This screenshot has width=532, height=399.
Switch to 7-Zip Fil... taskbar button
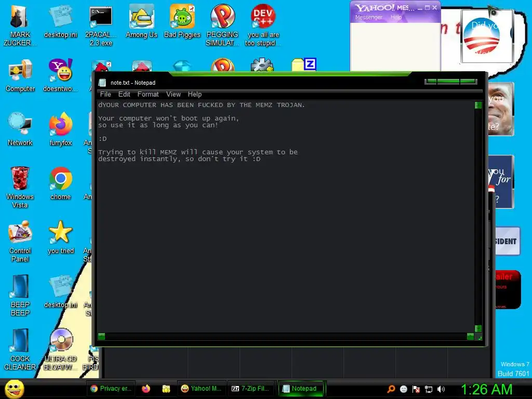pos(250,389)
